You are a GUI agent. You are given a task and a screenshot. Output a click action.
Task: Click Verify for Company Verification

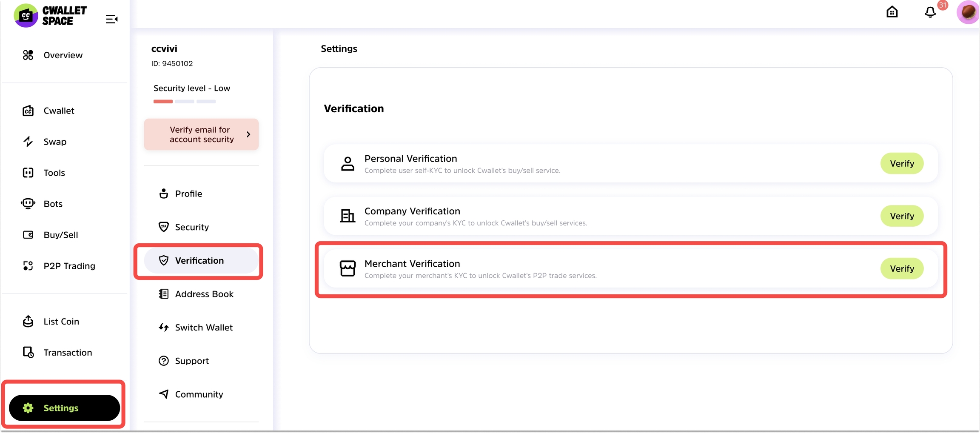click(x=901, y=216)
